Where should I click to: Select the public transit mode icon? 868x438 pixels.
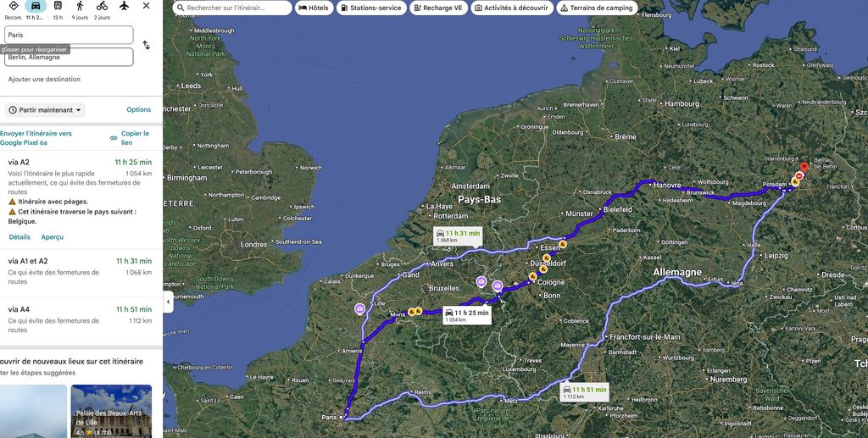point(58,6)
